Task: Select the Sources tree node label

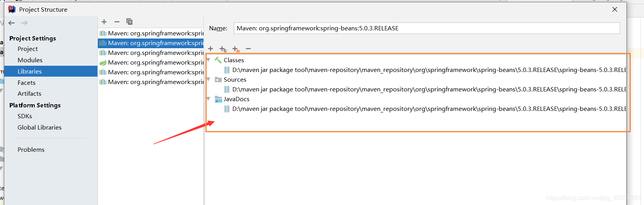Action: pyautogui.click(x=235, y=80)
